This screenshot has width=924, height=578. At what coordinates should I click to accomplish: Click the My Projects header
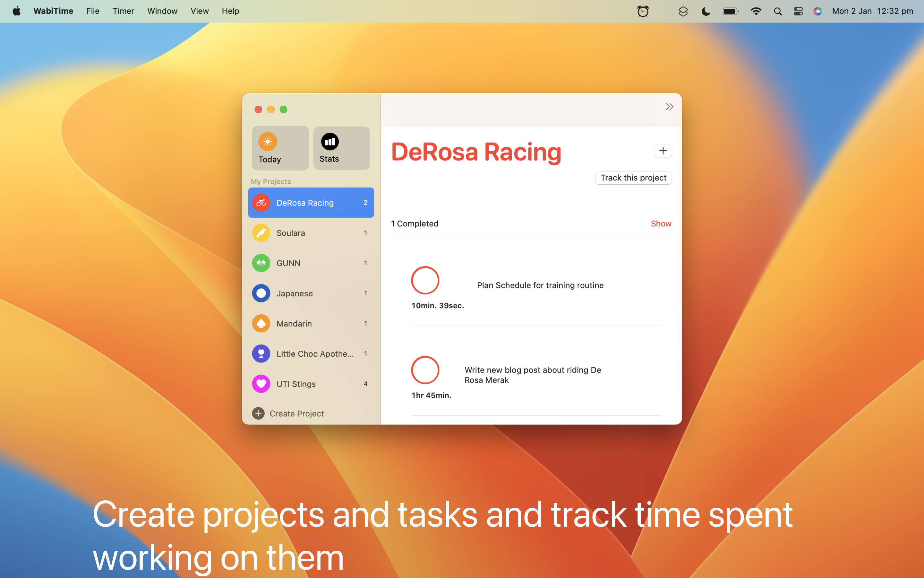[271, 181]
